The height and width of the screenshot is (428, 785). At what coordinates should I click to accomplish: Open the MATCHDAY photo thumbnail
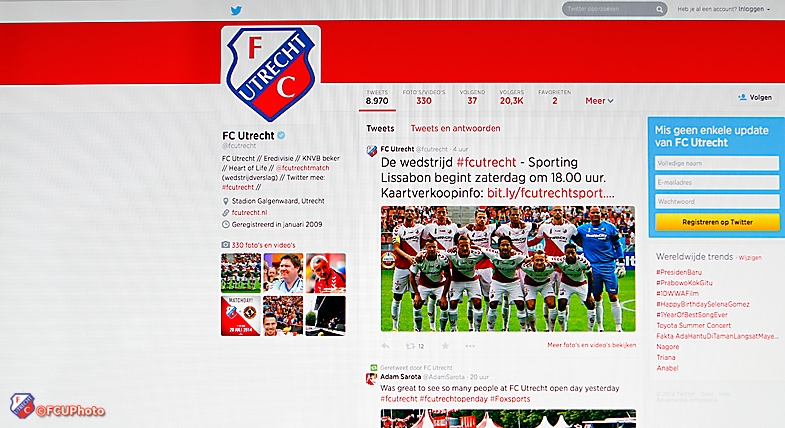[x=241, y=316]
